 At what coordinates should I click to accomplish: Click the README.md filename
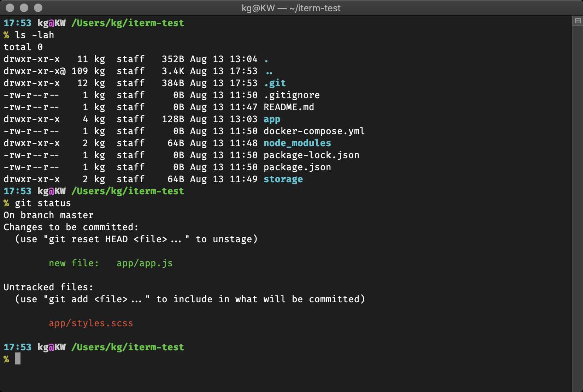(289, 107)
